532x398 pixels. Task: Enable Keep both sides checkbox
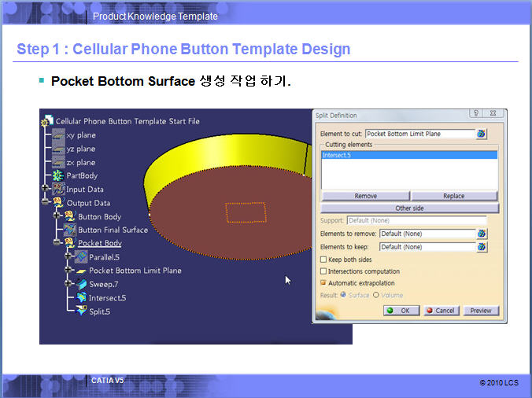pyautogui.click(x=323, y=260)
